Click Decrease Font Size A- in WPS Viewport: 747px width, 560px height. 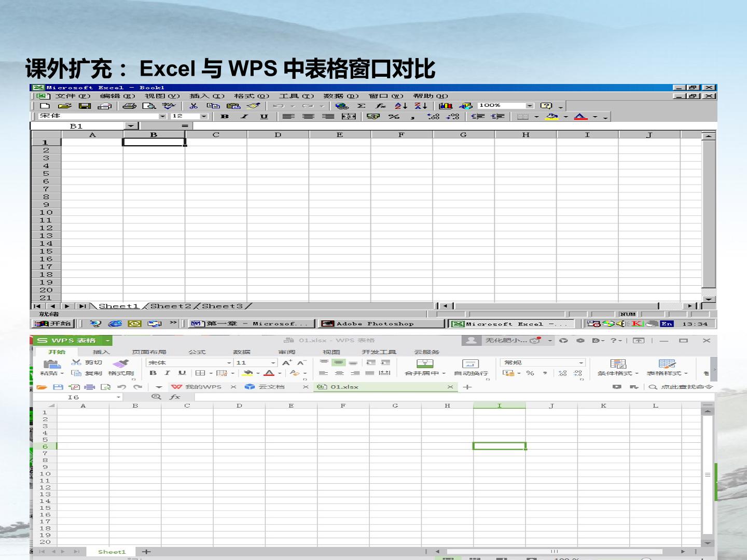tap(301, 363)
